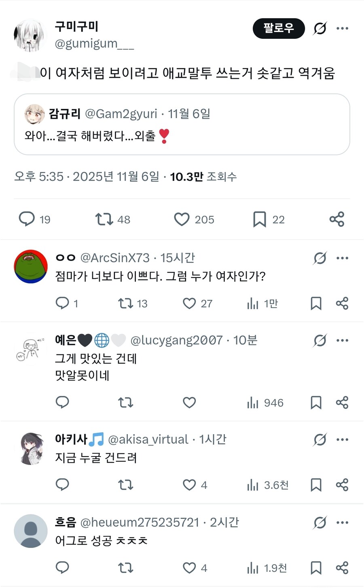
Task: Bookmark the main post with 22 bookmarks
Action: point(259,219)
